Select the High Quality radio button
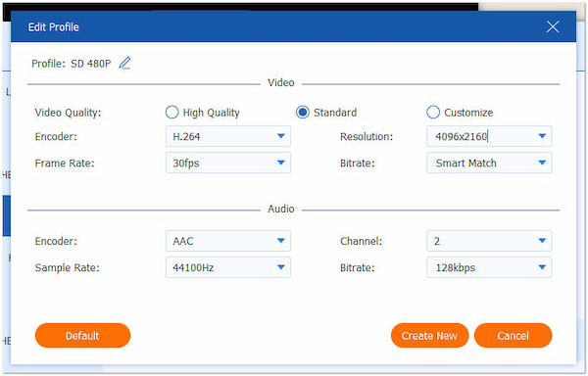The width and height of the screenshot is (588, 376). pos(172,112)
